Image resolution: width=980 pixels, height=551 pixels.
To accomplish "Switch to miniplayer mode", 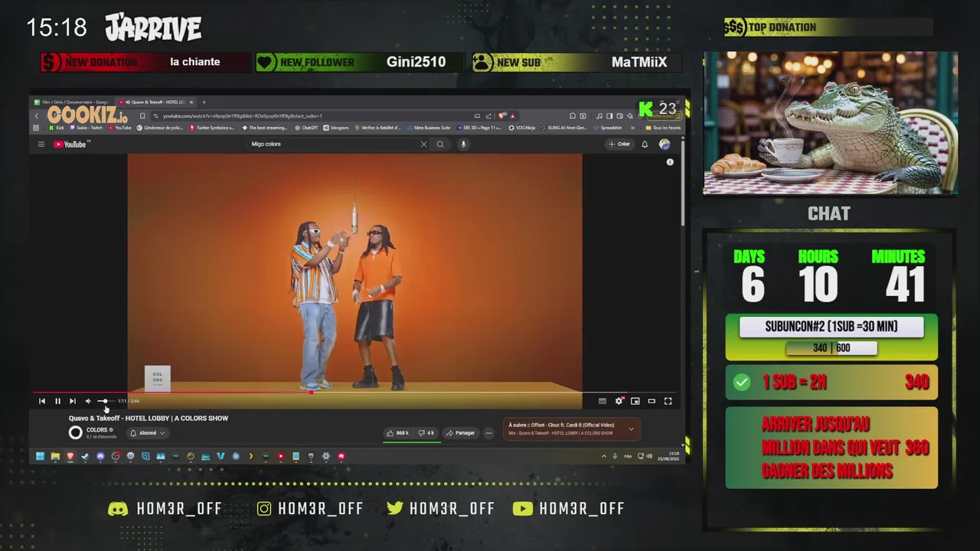I will (x=635, y=401).
